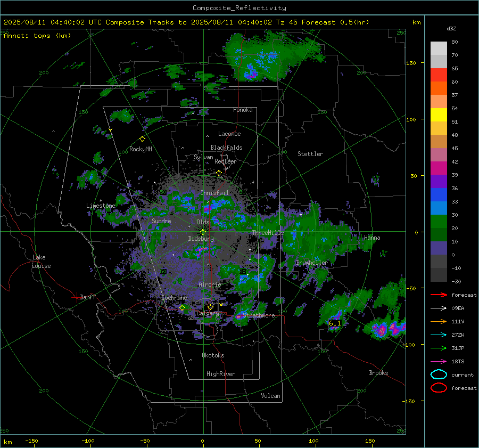
Task: Click the magenta 18TS arrow in legend
Action: [439, 362]
